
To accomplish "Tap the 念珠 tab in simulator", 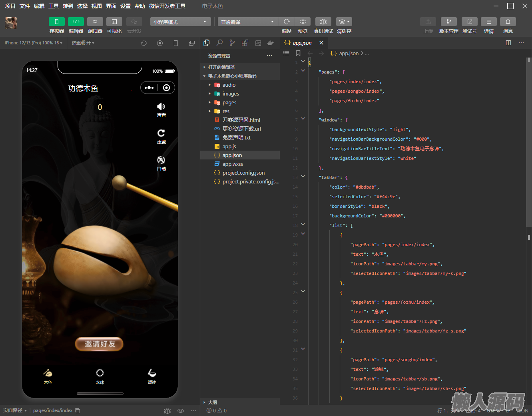I will tap(100, 376).
